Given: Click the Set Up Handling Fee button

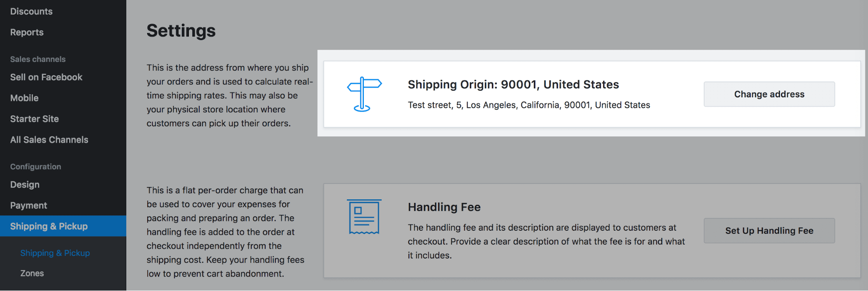Looking at the screenshot, I should 769,231.
